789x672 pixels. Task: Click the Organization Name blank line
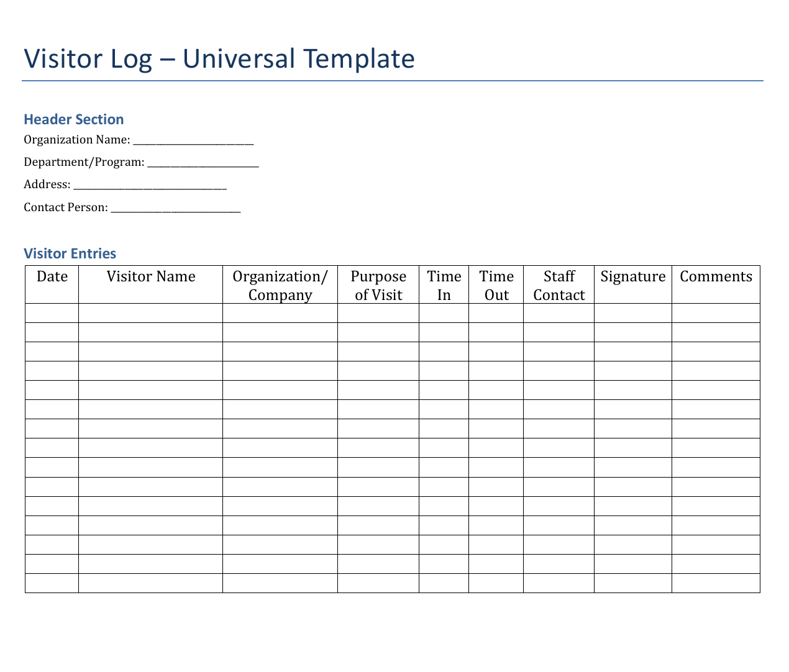click(193, 140)
